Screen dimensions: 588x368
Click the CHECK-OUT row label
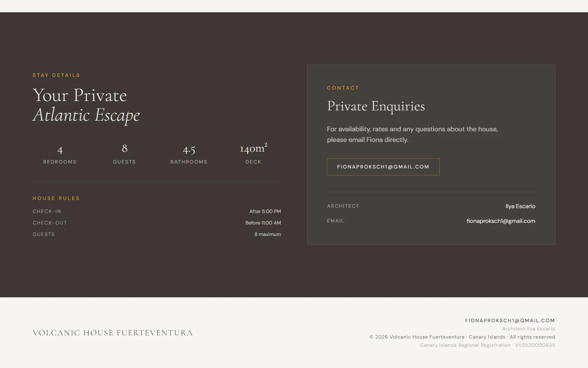50,223
